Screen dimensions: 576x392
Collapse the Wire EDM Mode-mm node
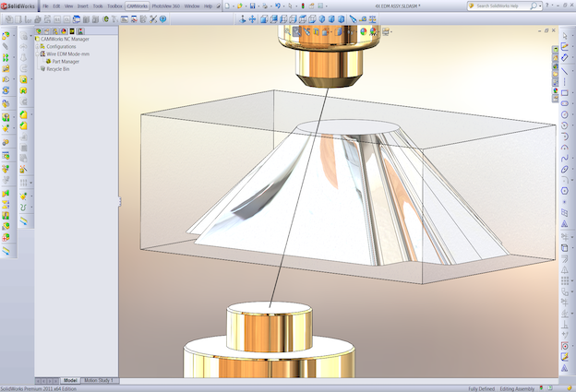click(x=37, y=53)
